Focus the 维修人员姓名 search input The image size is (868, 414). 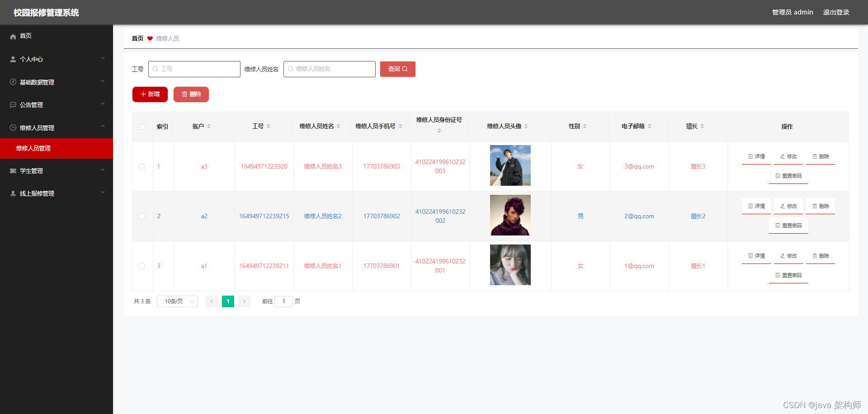pyautogui.click(x=330, y=69)
